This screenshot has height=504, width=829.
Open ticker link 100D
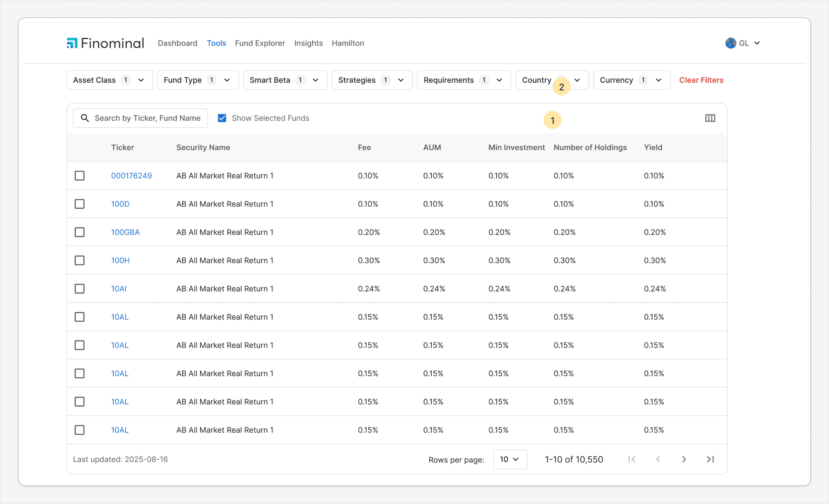pos(120,204)
